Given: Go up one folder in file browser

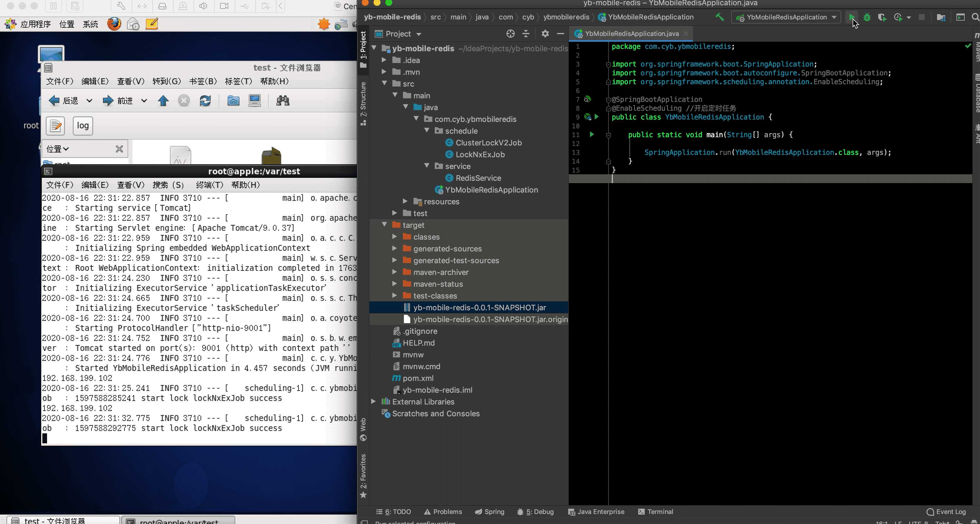Looking at the screenshot, I should 163,101.
